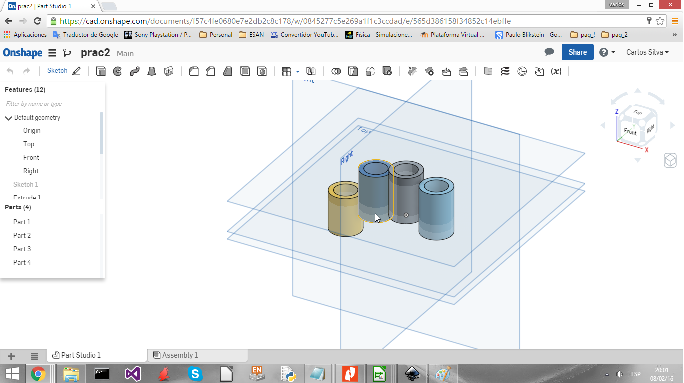Select the Fillet tool icon
The width and height of the screenshot is (684, 383).
(194, 71)
